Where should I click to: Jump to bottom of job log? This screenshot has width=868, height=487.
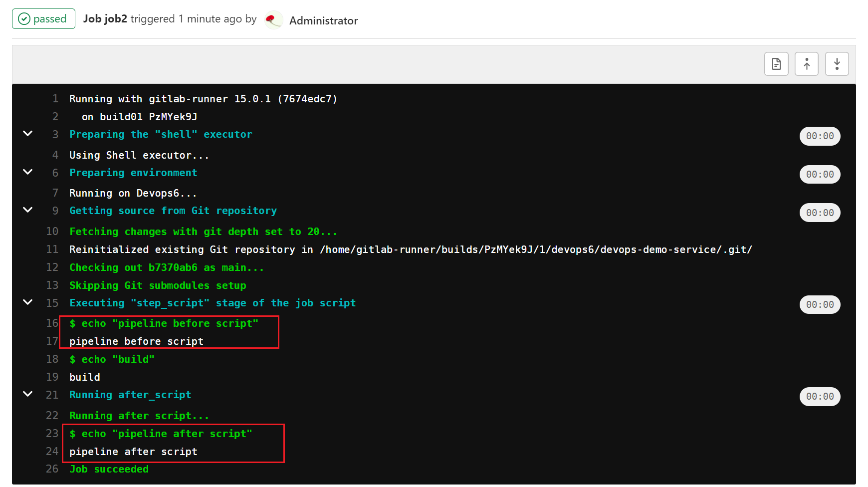click(x=837, y=64)
